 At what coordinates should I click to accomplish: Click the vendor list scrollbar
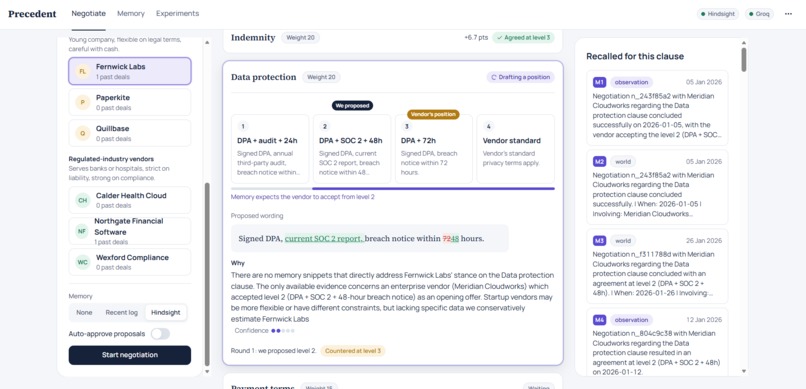tap(207, 273)
